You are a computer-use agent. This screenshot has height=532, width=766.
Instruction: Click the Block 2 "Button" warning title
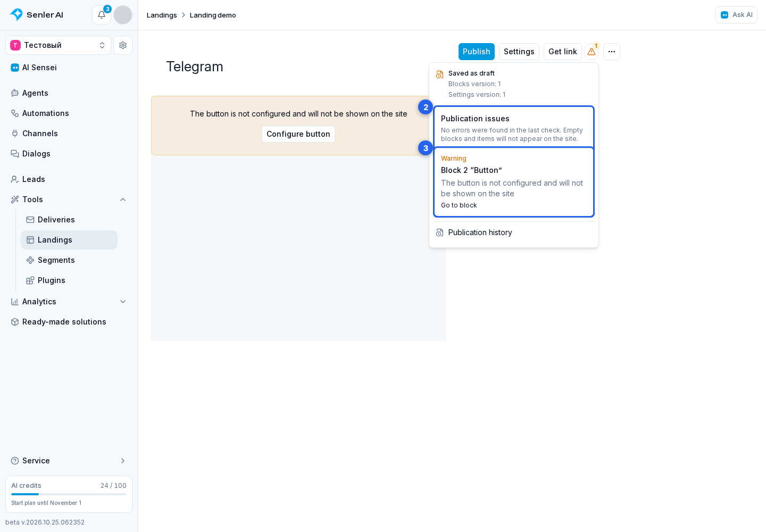click(471, 170)
